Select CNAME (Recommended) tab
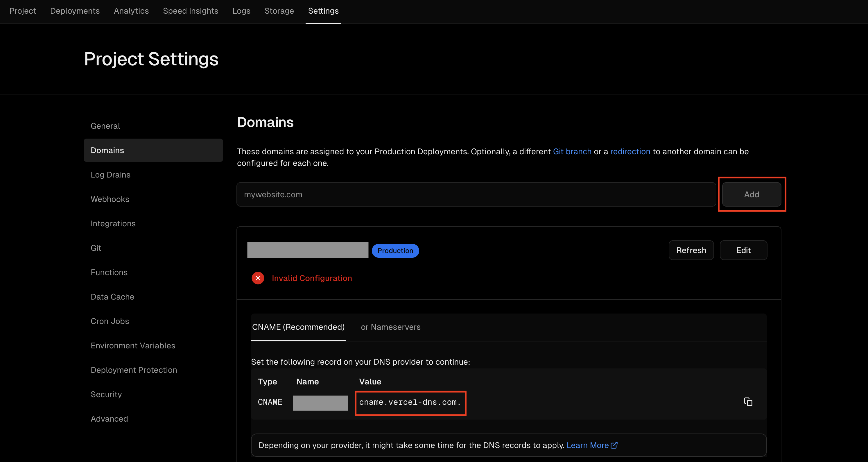This screenshot has height=462, width=868. tap(298, 327)
